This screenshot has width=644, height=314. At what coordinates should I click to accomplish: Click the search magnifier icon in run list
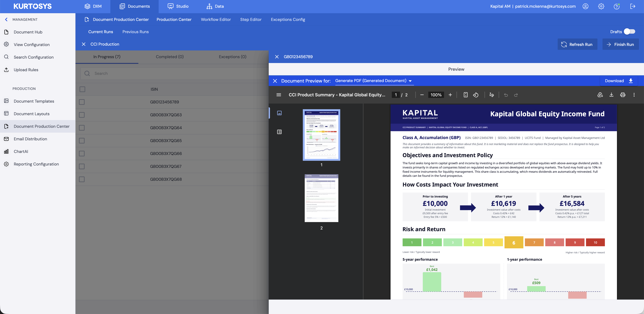[x=87, y=73]
